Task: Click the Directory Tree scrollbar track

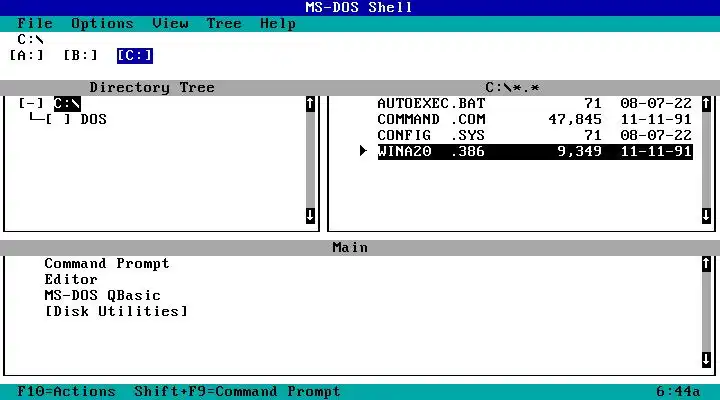Action: tap(310, 160)
